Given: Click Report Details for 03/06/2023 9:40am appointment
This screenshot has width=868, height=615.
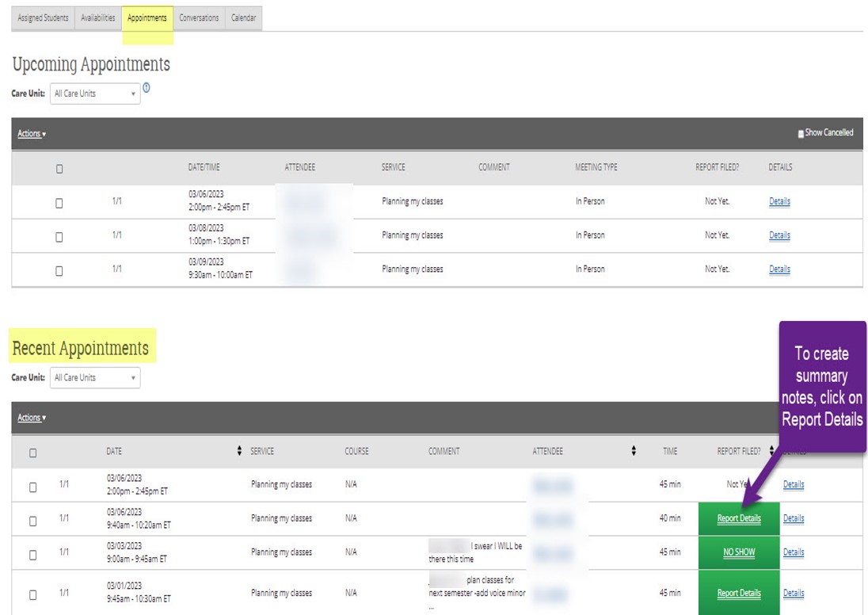Looking at the screenshot, I should pos(738,519).
